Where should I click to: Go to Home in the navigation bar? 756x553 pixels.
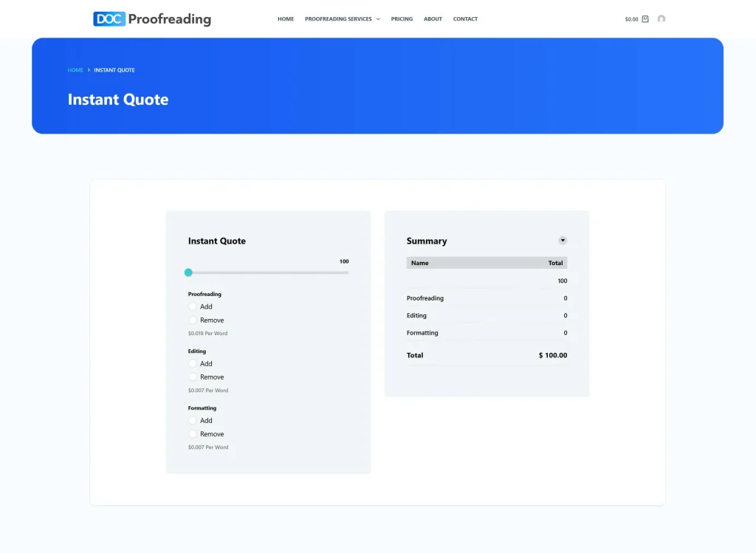[286, 19]
